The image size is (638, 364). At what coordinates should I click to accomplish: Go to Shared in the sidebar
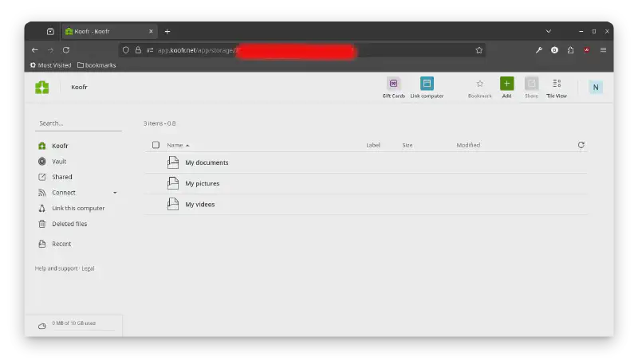pos(61,177)
